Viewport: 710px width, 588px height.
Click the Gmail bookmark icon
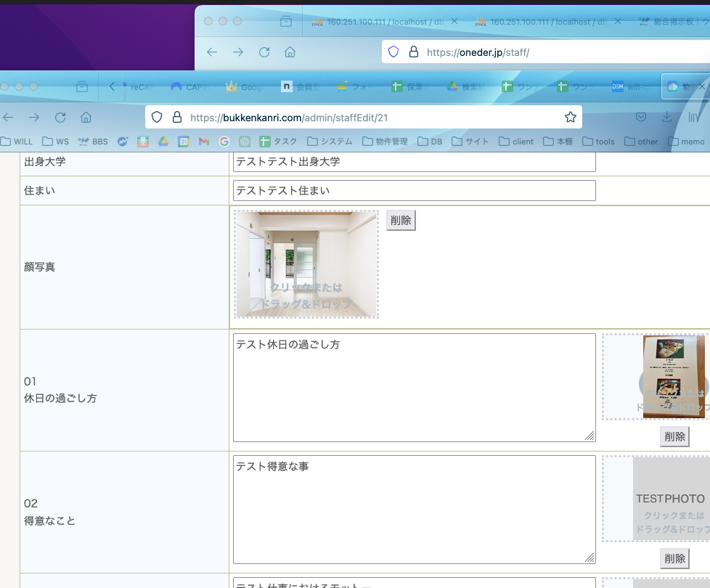click(204, 142)
